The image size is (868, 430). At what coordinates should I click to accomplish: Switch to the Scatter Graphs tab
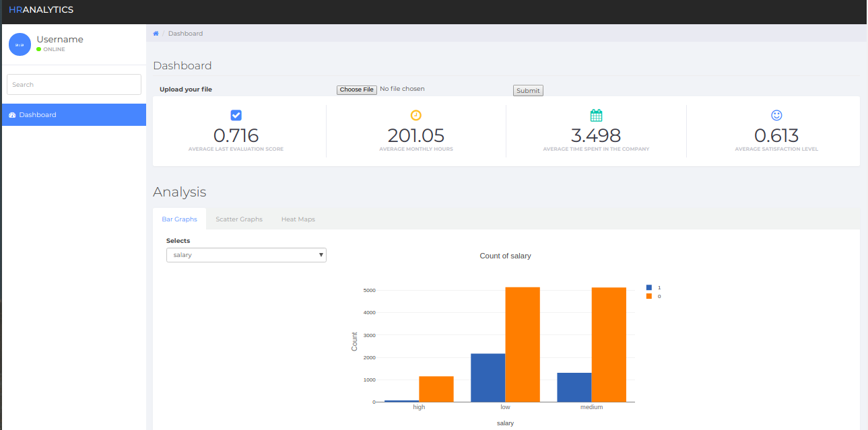pos(239,219)
